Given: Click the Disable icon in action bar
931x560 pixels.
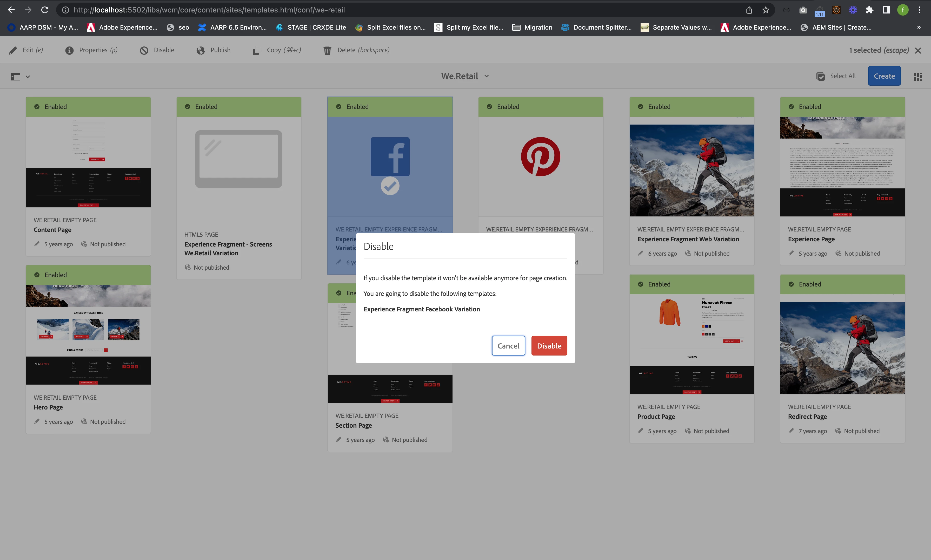Looking at the screenshot, I should (x=144, y=50).
